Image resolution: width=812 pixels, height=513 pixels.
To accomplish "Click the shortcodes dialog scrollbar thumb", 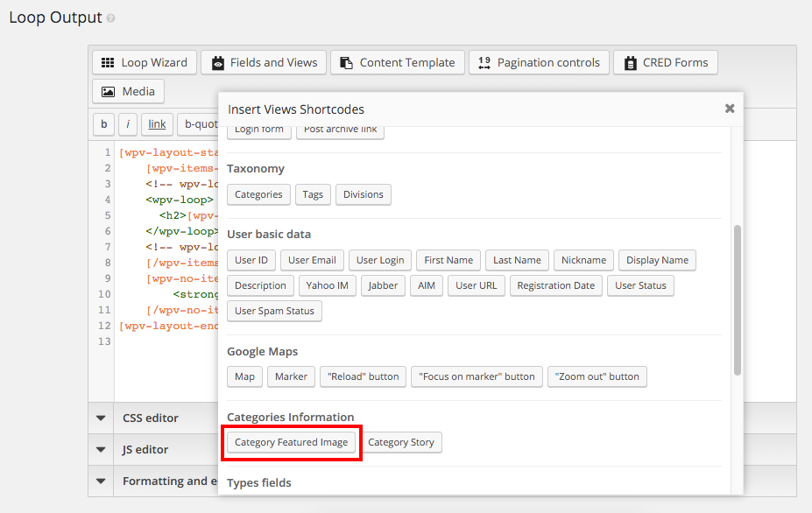I will point(738,300).
